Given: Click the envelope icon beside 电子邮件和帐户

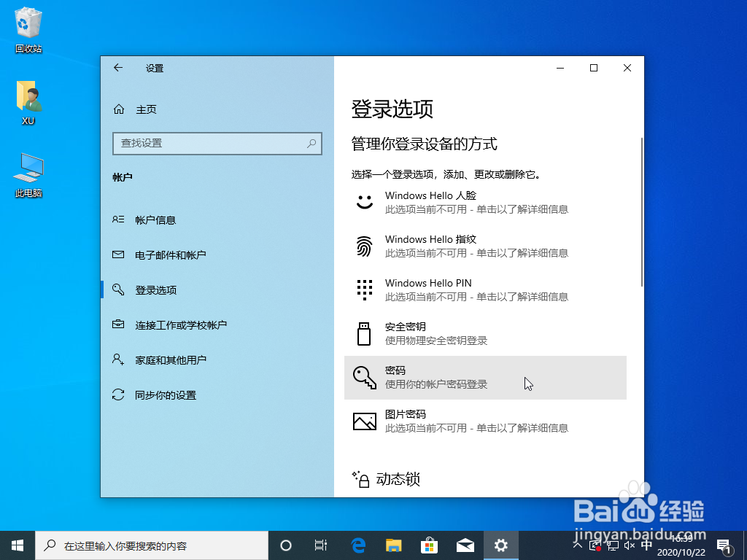Looking at the screenshot, I should [x=118, y=254].
